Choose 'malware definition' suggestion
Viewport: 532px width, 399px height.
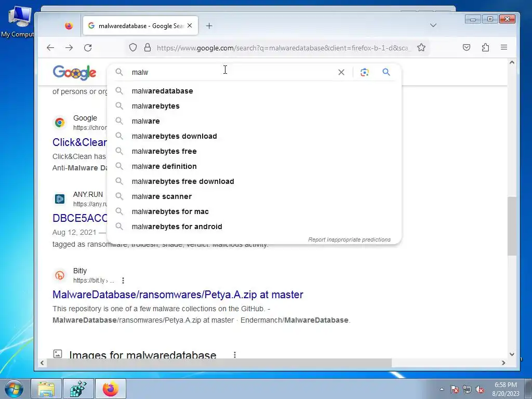254,166
